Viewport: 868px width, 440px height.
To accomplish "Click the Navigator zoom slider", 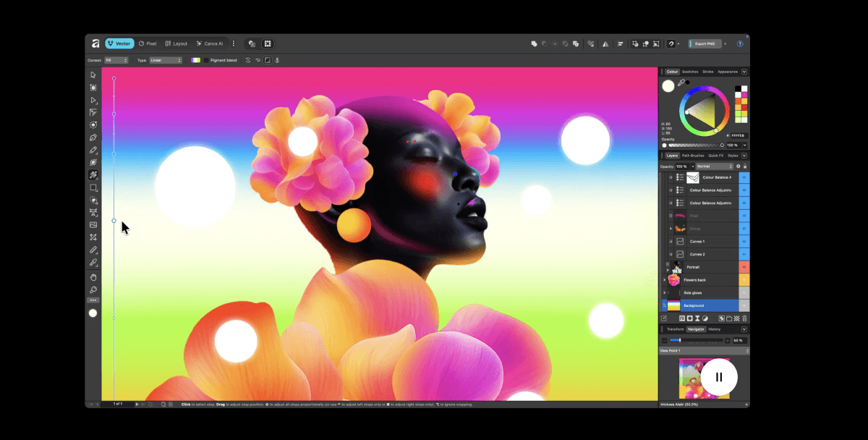I will [x=695, y=340].
